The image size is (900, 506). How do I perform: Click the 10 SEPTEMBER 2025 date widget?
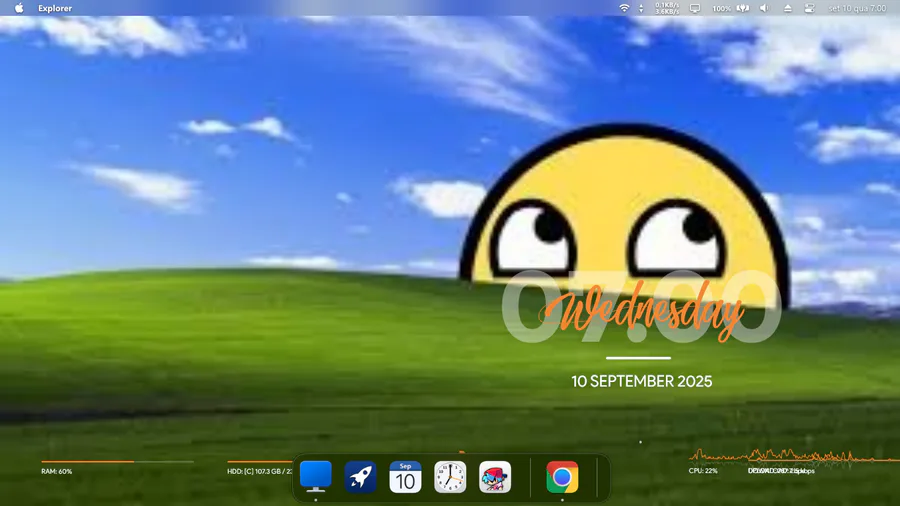(642, 382)
